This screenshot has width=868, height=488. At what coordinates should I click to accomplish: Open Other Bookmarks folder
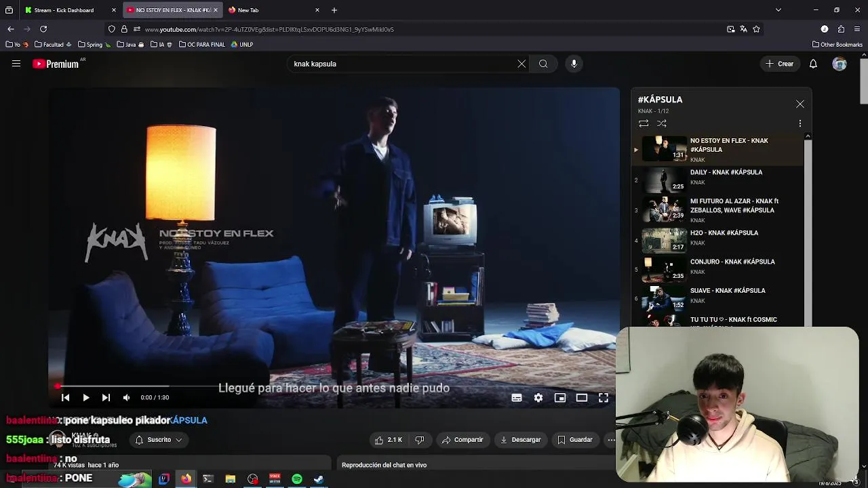coord(837,45)
